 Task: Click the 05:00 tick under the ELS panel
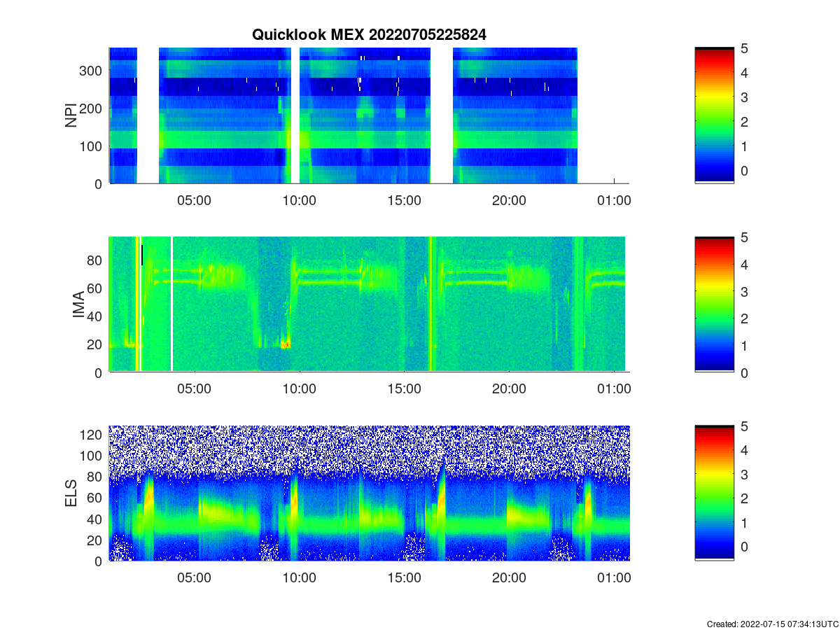[194, 578]
